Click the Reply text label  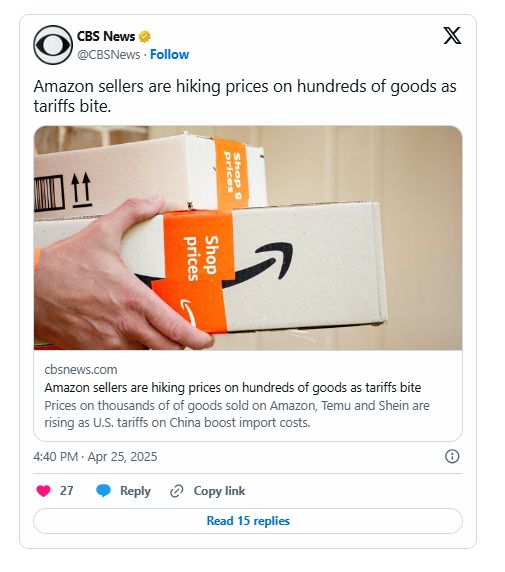(x=135, y=491)
